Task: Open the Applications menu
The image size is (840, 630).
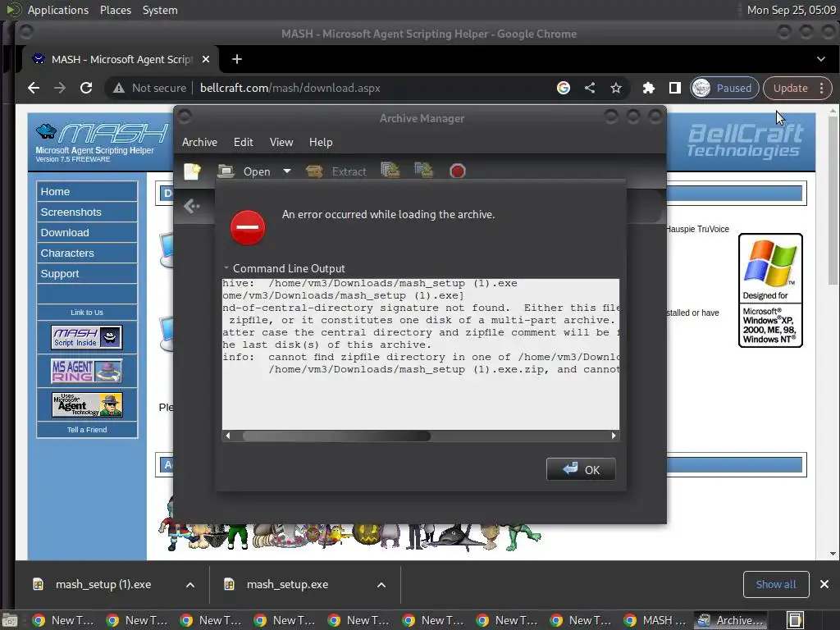Action: pyautogui.click(x=58, y=10)
